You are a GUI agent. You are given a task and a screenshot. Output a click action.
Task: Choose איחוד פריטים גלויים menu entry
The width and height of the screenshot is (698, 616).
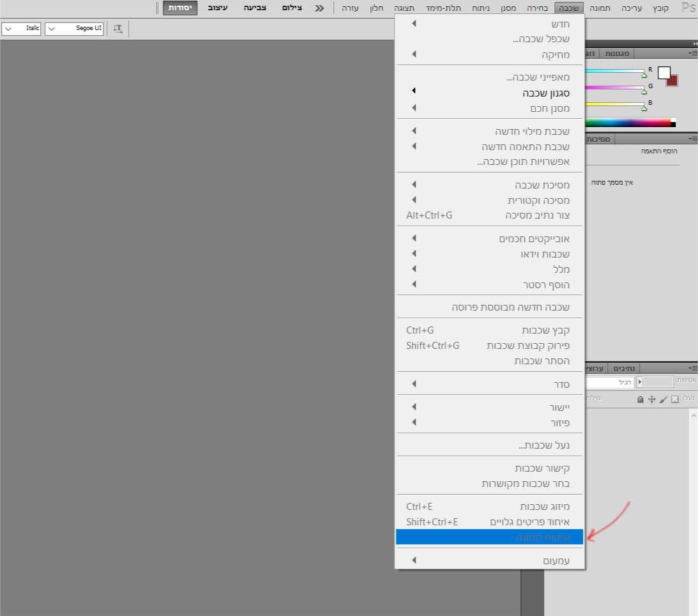click(489, 522)
